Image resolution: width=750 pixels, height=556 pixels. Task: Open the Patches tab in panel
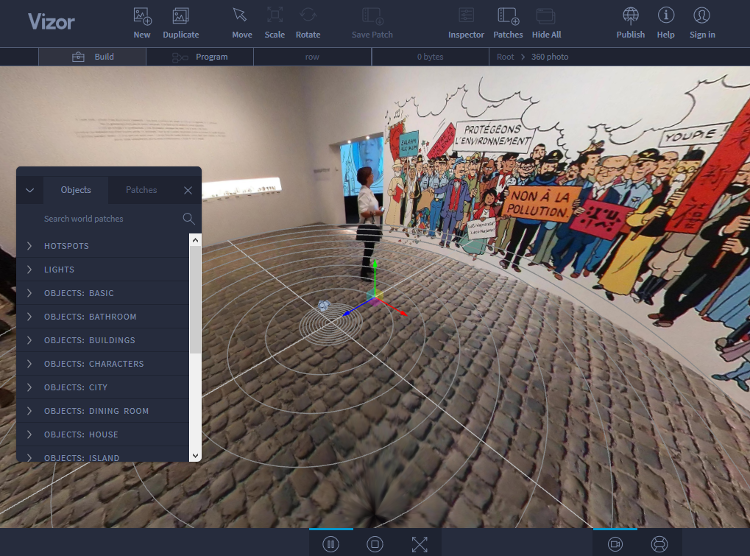click(141, 190)
